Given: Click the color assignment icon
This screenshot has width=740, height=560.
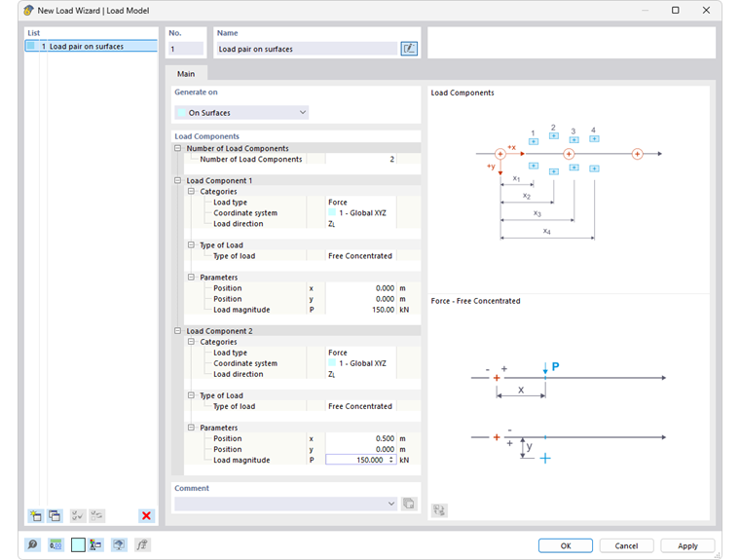Looking at the screenshot, I should (95, 544).
